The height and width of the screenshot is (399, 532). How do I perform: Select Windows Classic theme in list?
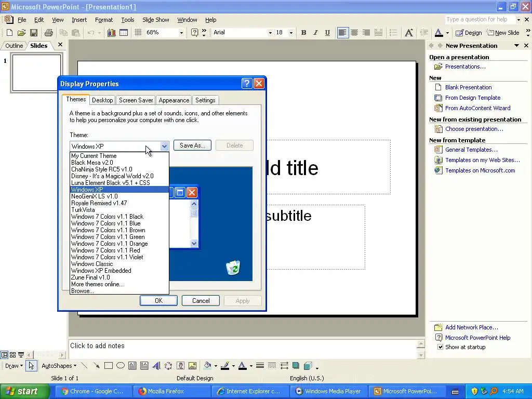click(x=119, y=263)
